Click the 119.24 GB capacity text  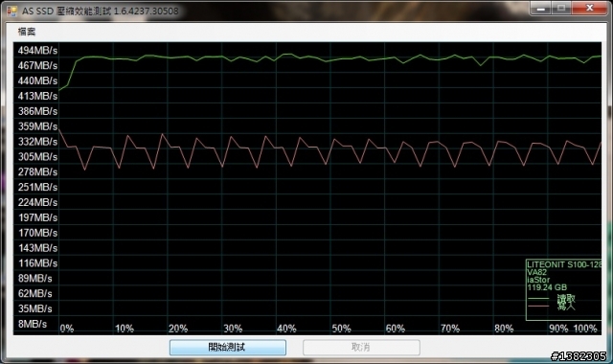[547, 287]
